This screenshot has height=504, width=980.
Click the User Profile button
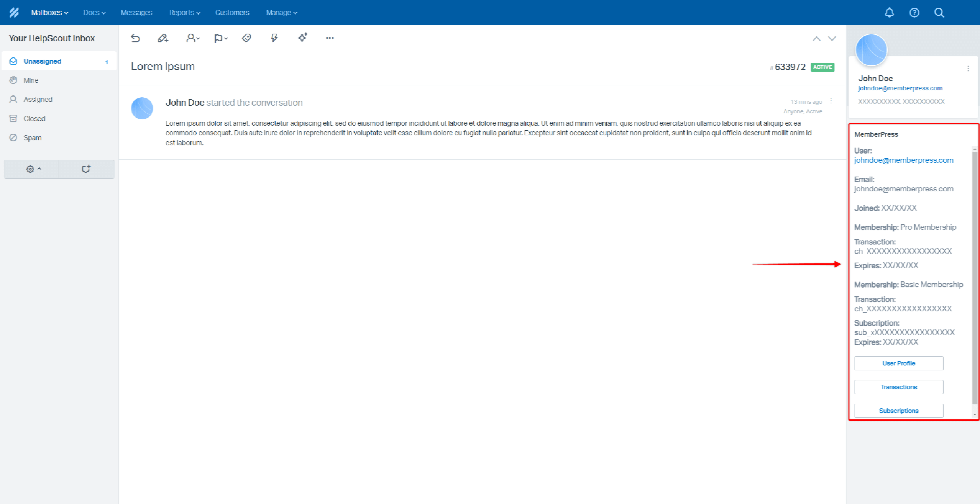tap(898, 363)
